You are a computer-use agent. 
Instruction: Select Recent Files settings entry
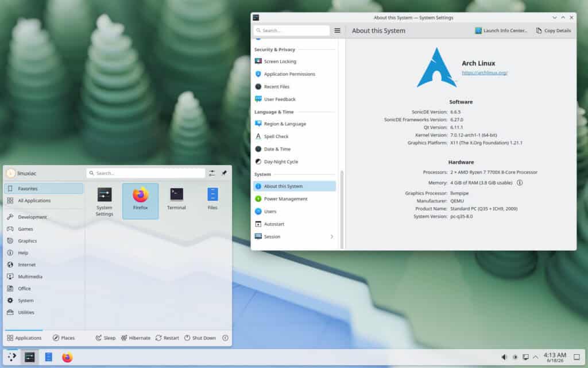(x=295, y=86)
